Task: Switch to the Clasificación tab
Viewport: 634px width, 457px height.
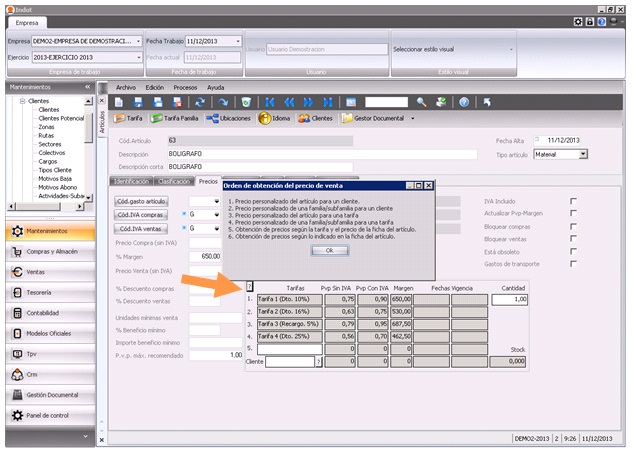Action: (x=174, y=181)
